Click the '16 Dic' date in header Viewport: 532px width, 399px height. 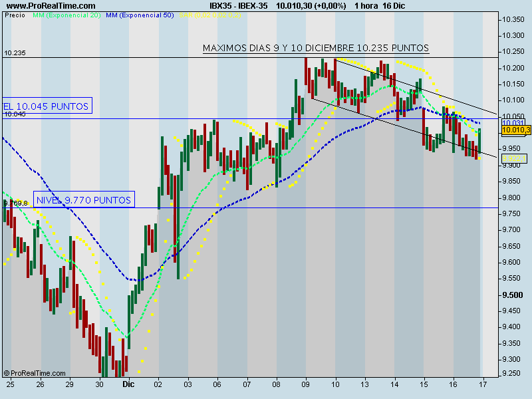(394, 6)
